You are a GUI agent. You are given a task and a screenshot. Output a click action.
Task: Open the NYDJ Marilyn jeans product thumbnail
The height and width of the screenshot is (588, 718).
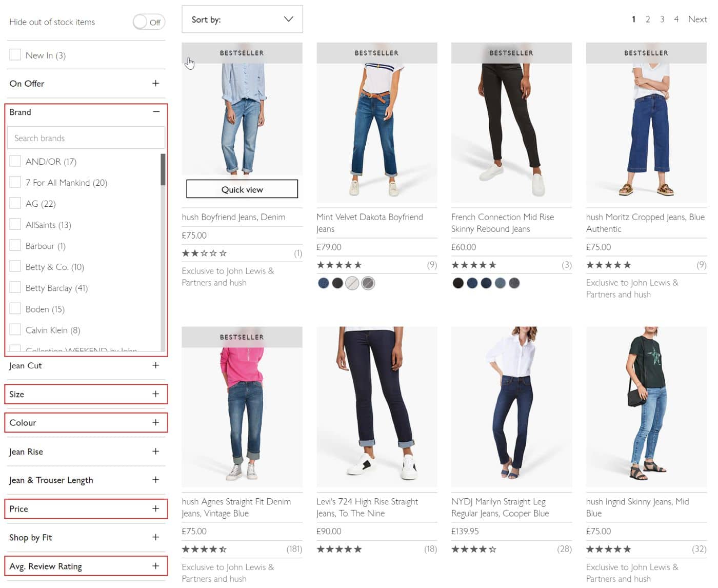(x=511, y=405)
